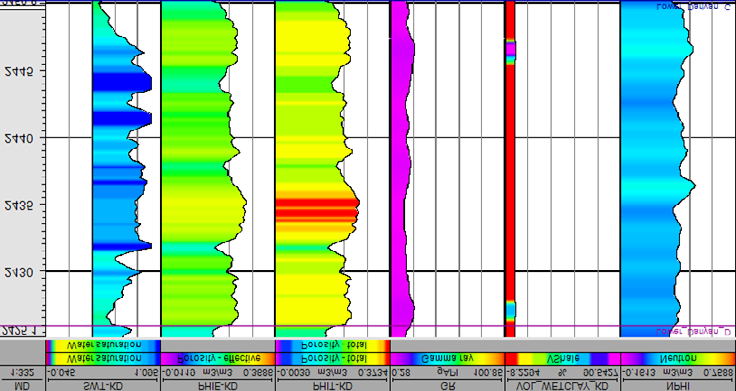This screenshot has width=736, height=391.
Task: Select the Lower_Danian_C marker label
Action: [693, 6]
